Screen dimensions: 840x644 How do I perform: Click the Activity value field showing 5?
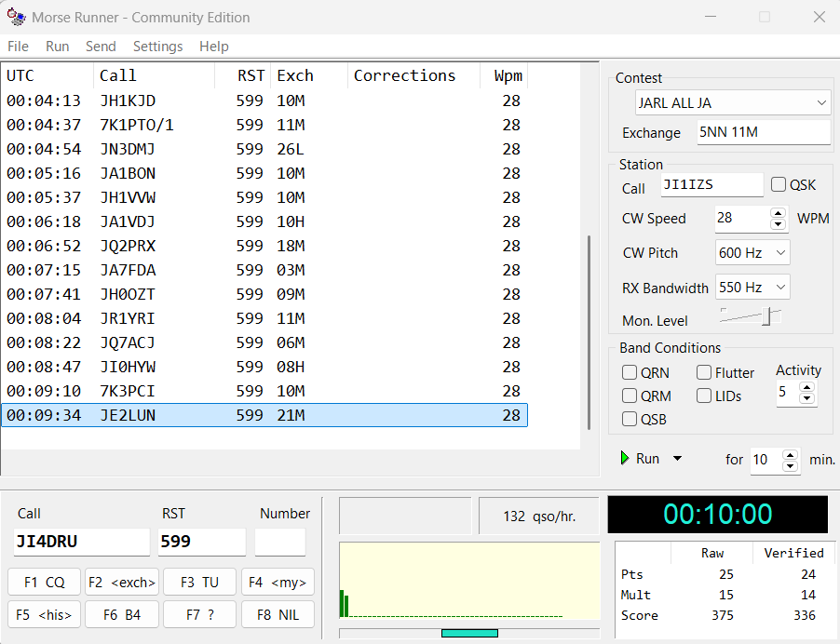point(788,393)
